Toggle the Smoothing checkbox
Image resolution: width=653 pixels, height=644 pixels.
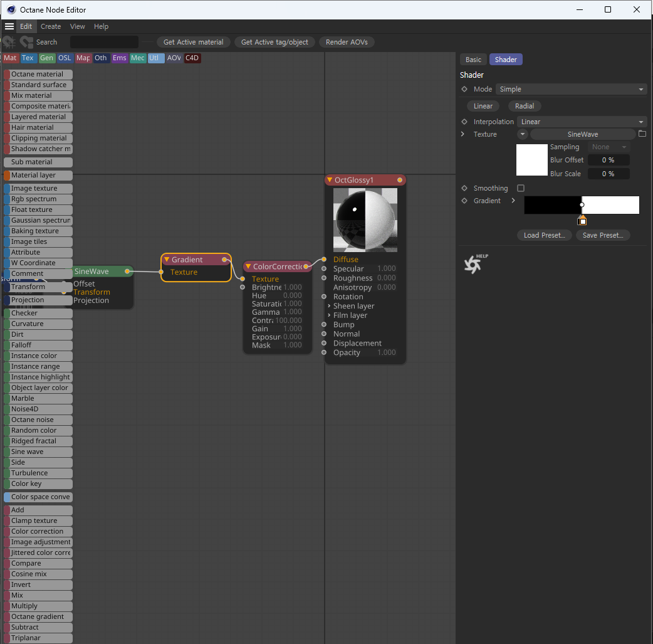pyautogui.click(x=521, y=188)
